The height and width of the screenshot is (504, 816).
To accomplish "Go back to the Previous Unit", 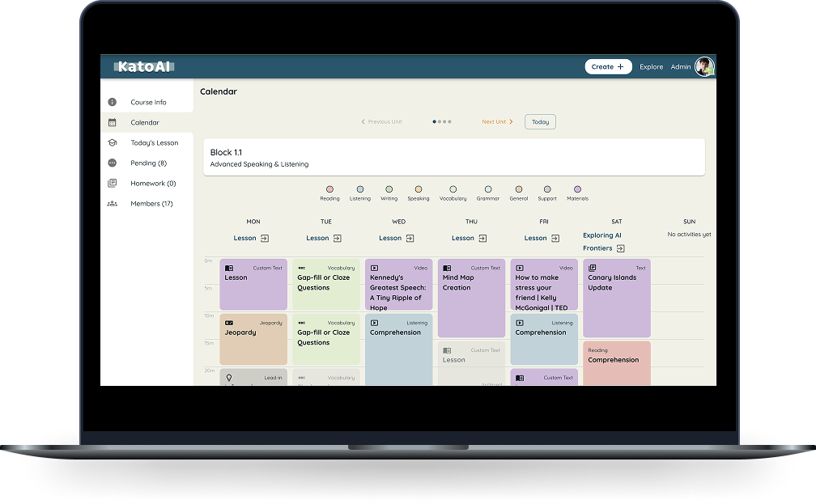I will [381, 122].
